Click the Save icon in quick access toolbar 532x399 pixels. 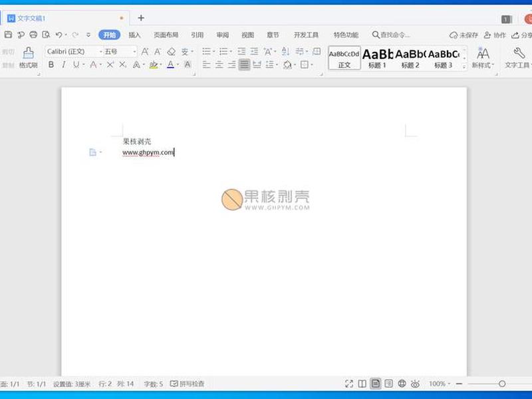click(8, 35)
